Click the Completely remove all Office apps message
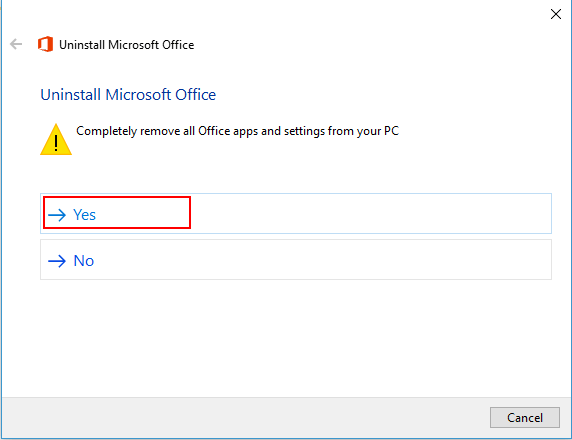This screenshot has width=572, height=440. [237, 131]
